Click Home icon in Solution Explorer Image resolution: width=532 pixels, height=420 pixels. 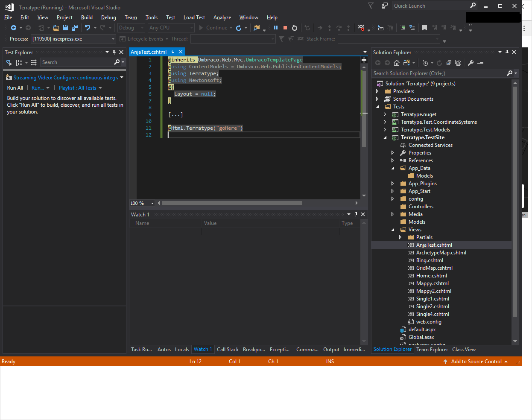click(397, 63)
